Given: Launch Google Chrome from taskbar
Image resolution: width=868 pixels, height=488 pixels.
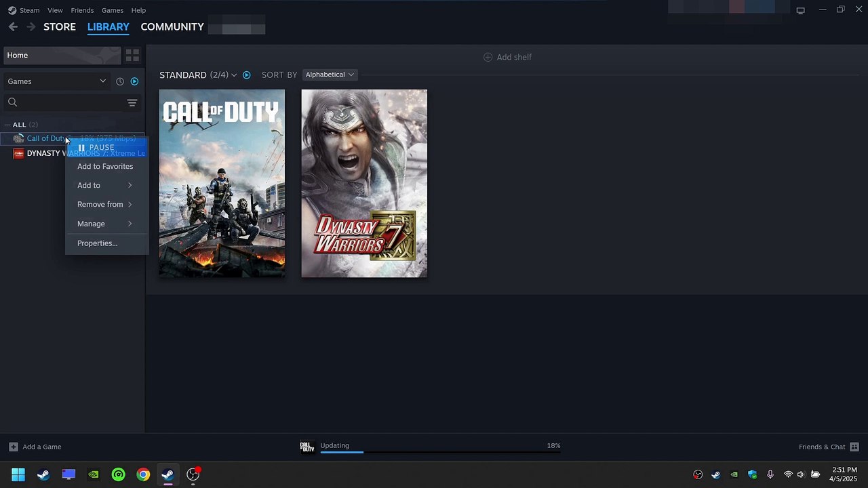Looking at the screenshot, I should pos(143,474).
